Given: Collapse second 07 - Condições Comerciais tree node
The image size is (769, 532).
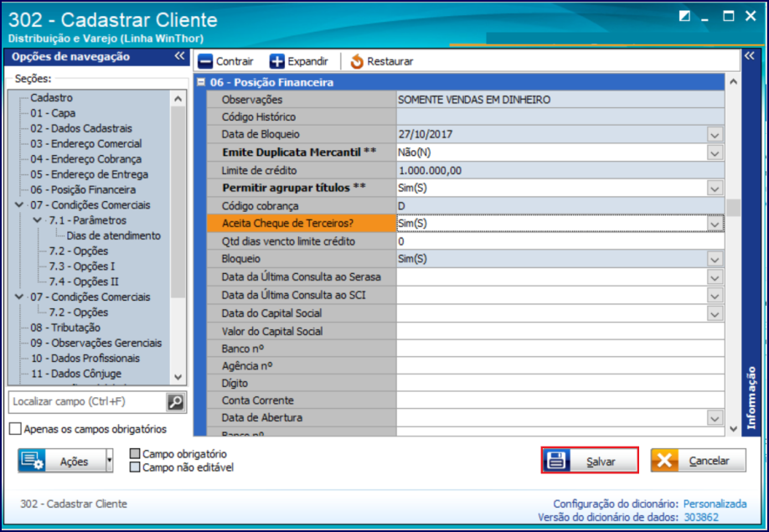Looking at the screenshot, I should click(x=19, y=297).
